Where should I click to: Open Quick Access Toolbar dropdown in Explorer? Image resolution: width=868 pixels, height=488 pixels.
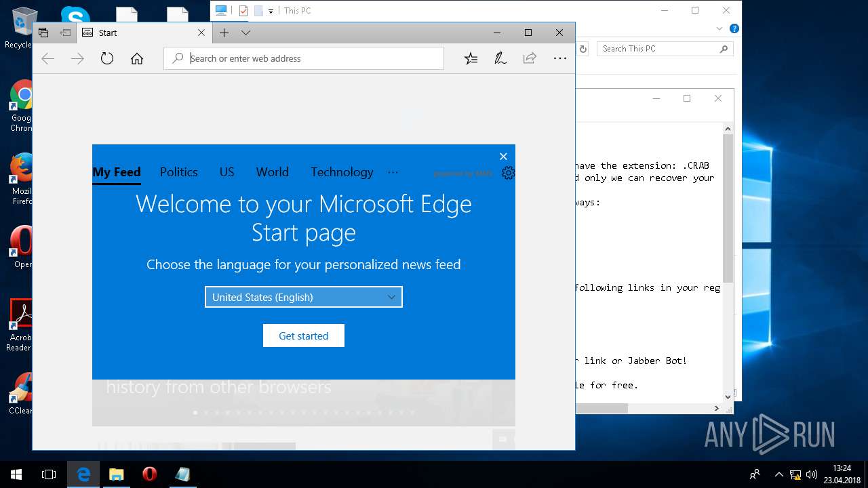271,11
